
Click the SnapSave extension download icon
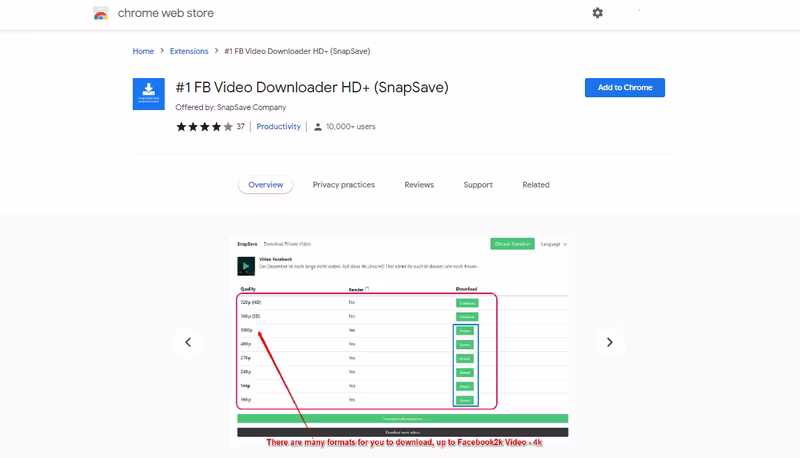pyautogui.click(x=148, y=94)
